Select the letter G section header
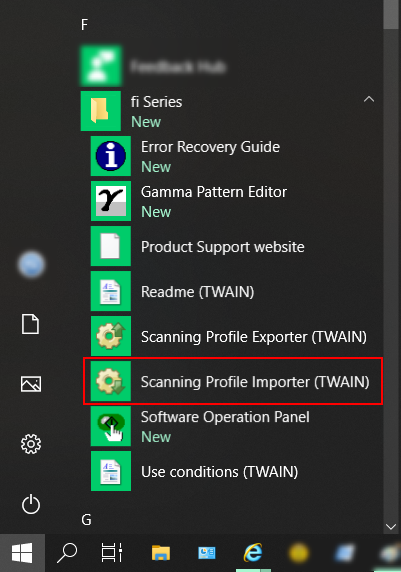The height and width of the screenshot is (572, 401). coord(86,519)
